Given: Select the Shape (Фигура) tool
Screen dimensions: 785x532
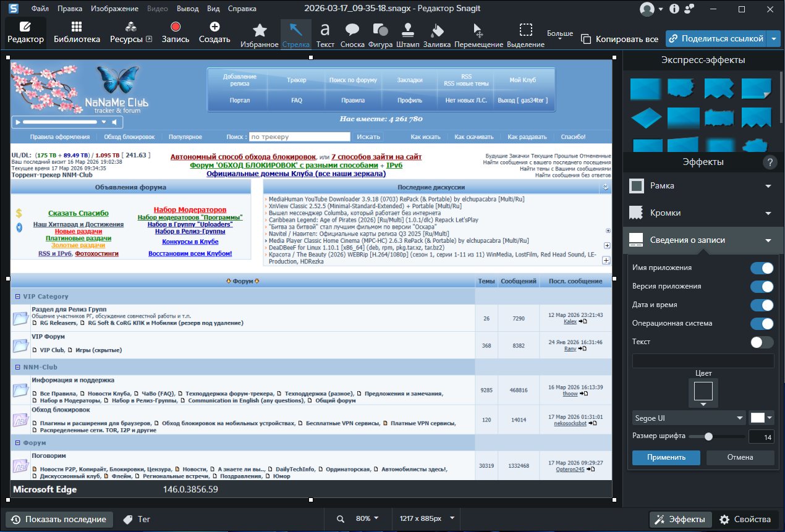Looking at the screenshot, I should coord(380,34).
